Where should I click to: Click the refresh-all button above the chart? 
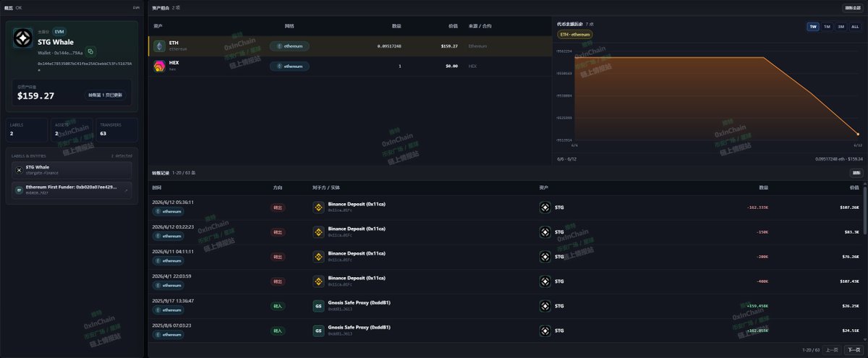tap(853, 8)
